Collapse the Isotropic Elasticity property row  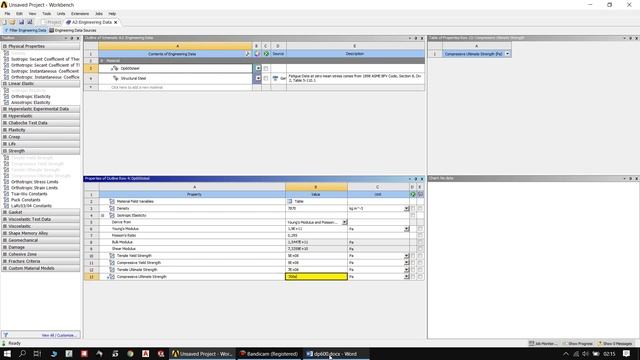coord(103,215)
